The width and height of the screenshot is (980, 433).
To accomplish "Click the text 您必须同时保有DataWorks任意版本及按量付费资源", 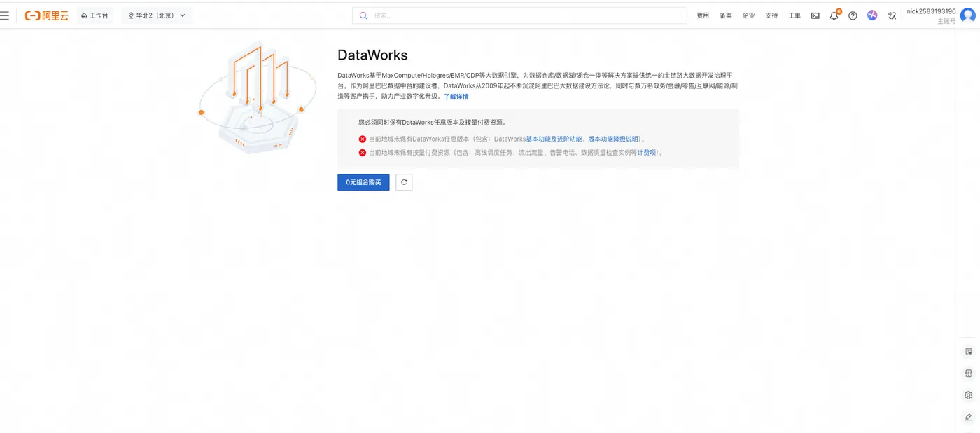I will (x=432, y=122).
